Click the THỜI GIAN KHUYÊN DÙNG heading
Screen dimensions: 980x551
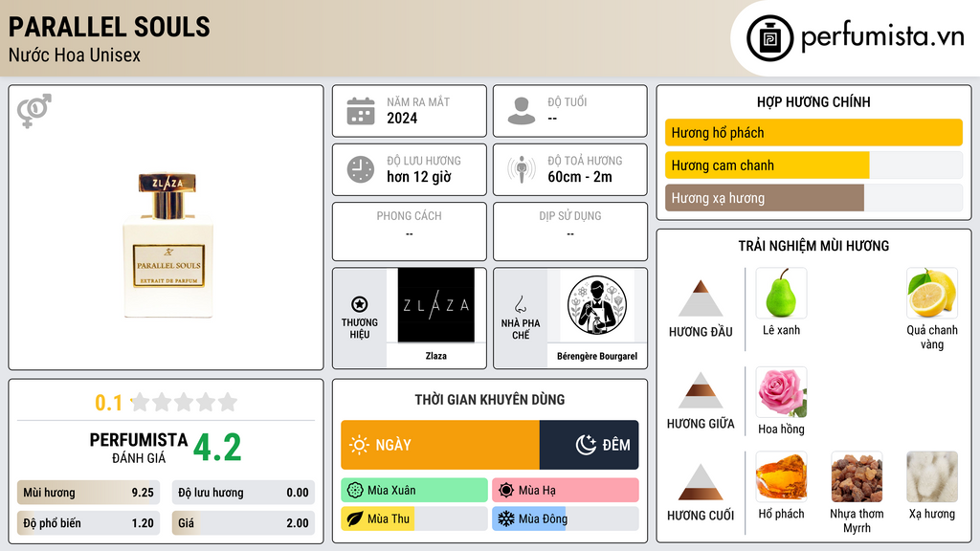click(x=490, y=400)
